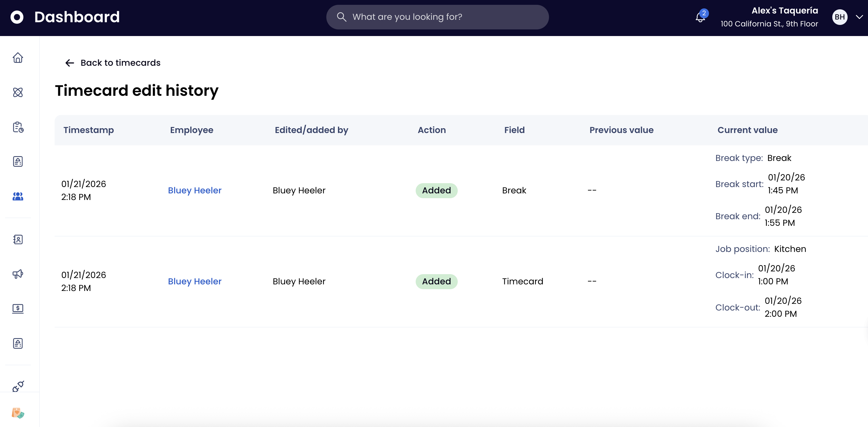Click the Added badge in Break row

[436, 190]
